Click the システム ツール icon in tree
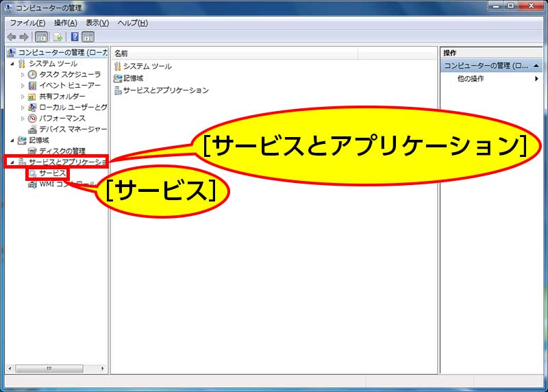548x392 pixels. pos(22,64)
